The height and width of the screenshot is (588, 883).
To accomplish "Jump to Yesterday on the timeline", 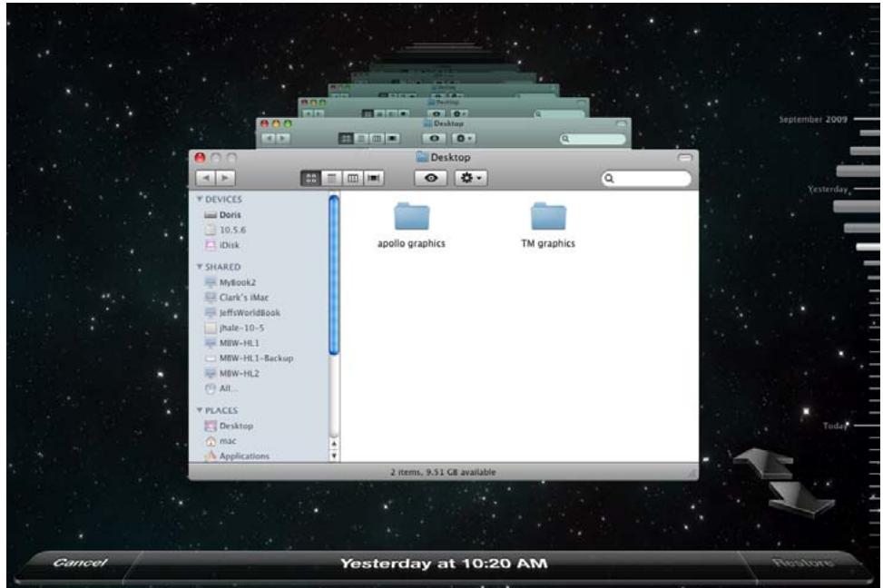I will [828, 190].
